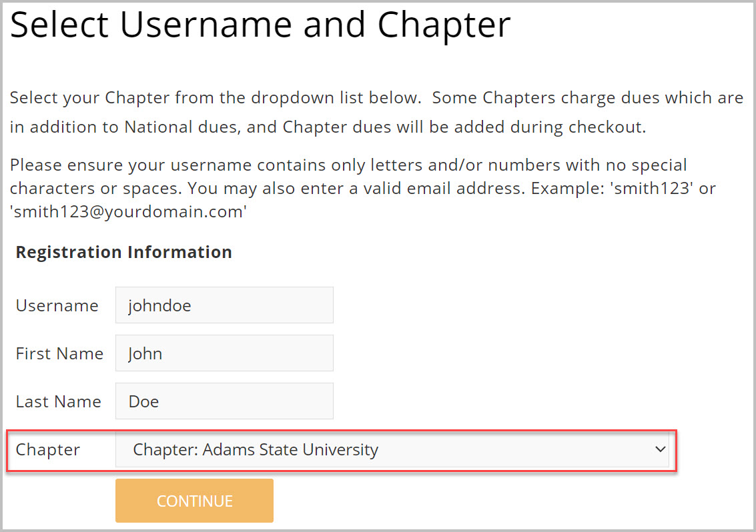Viewport: 756px width, 532px height.
Task: Click the Last Name input field
Action: click(224, 401)
